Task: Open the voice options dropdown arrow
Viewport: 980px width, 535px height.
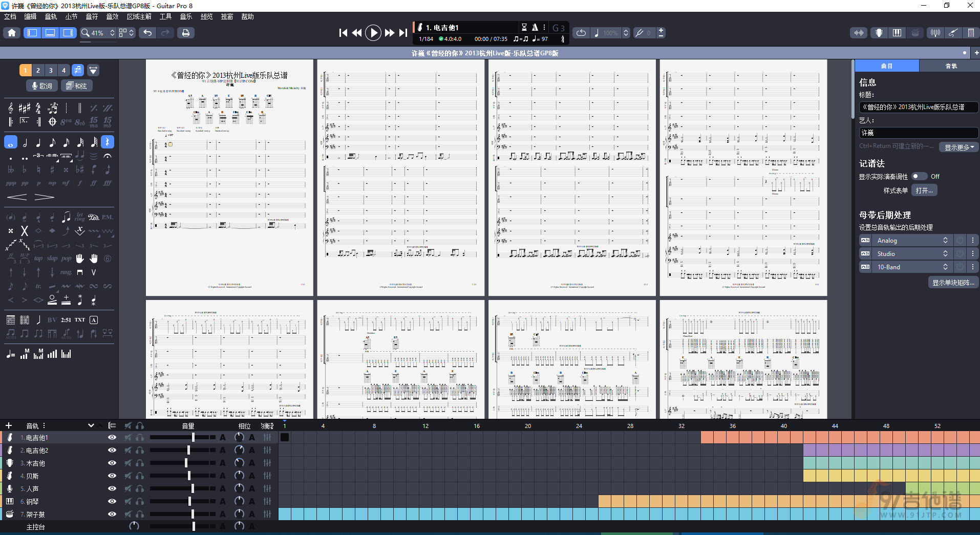Action: [x=93, y=70]
